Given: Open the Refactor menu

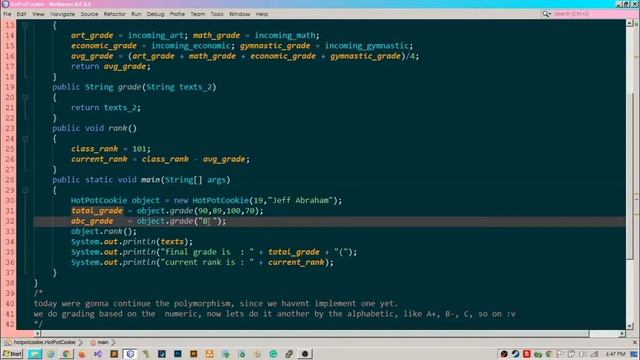Looking at the screenshot, I should (114, 14).
